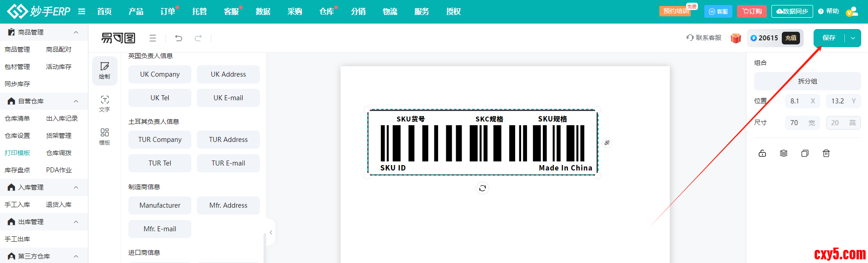Toggle the hamburger menu beside 妙手ERP logo
Screen dimensions: 868x263
pos(82,11)
